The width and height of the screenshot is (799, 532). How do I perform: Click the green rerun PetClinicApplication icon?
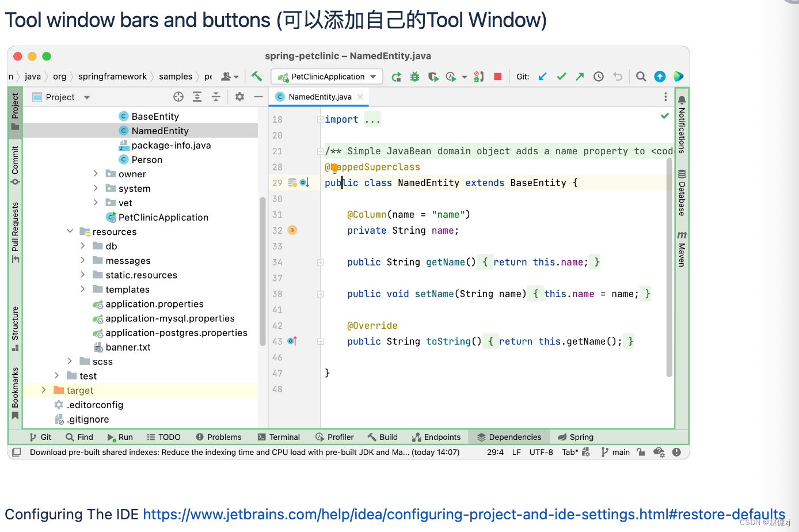(x=396, y=77)
